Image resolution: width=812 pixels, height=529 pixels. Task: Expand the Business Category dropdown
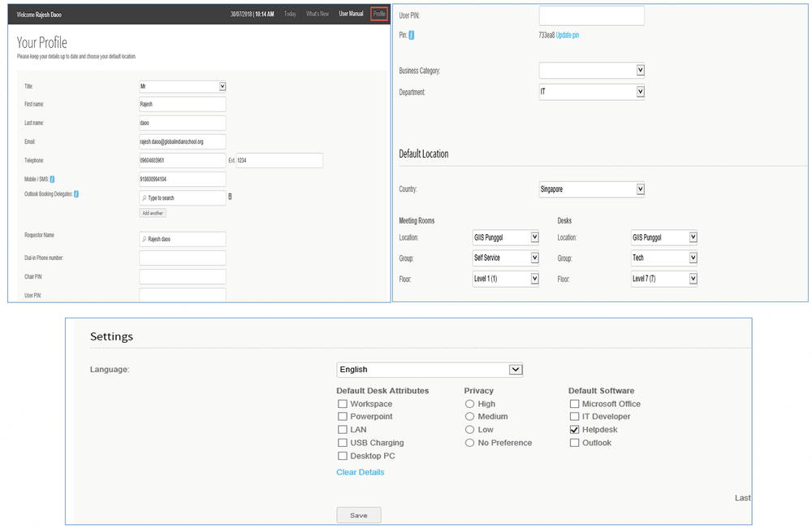[x=592, y=71]
